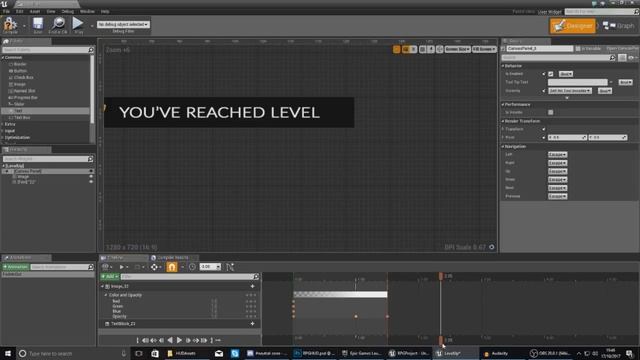Screen dimensions: 640x360
Task: Toggle the Is Enabled checkbox
Action: 551,74
